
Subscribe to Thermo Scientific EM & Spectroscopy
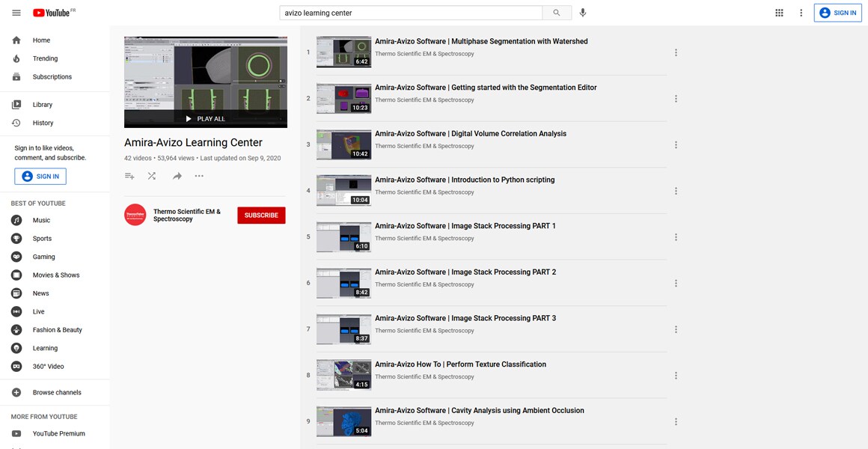point(261,216)
